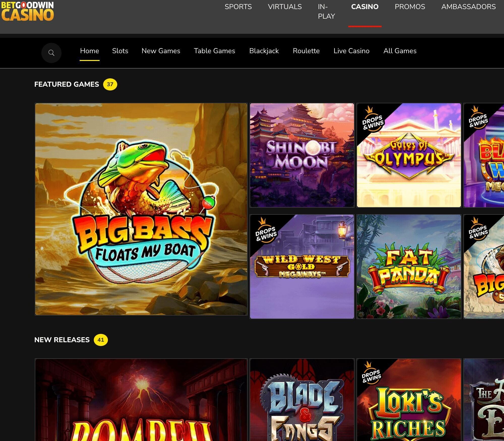Launch the Fat Panda slot
Image resolution: width=504 pixels, height=441 pixels.
(409, 267)
